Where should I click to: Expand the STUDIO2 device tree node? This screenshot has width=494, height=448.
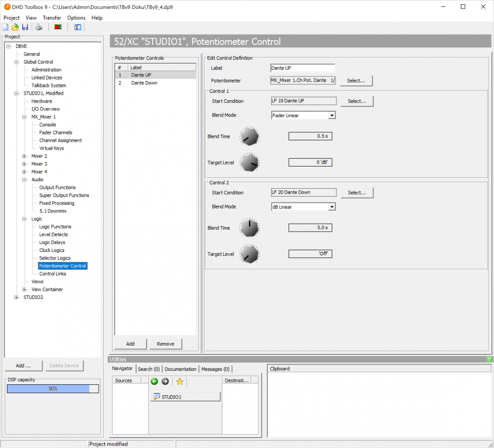click(x=16, y=297)
